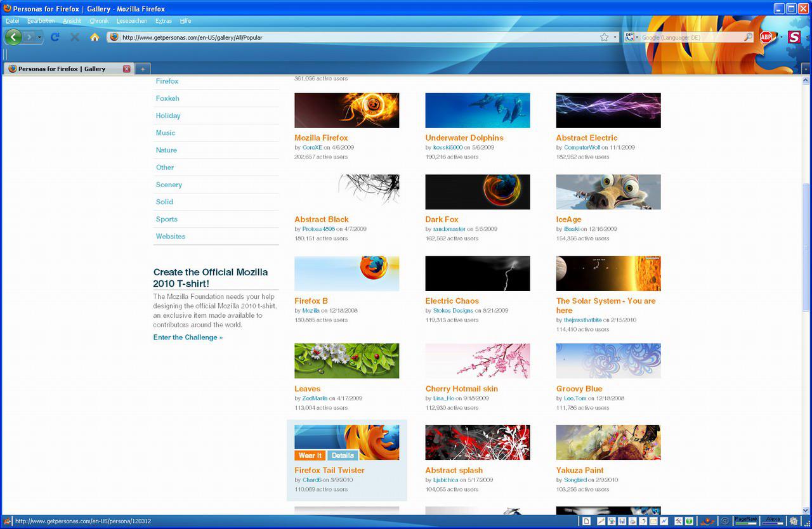Viewport: 812px width, 529px height.
Task: Click the scrollbar down arrow
Action: [x=806, y=509]
